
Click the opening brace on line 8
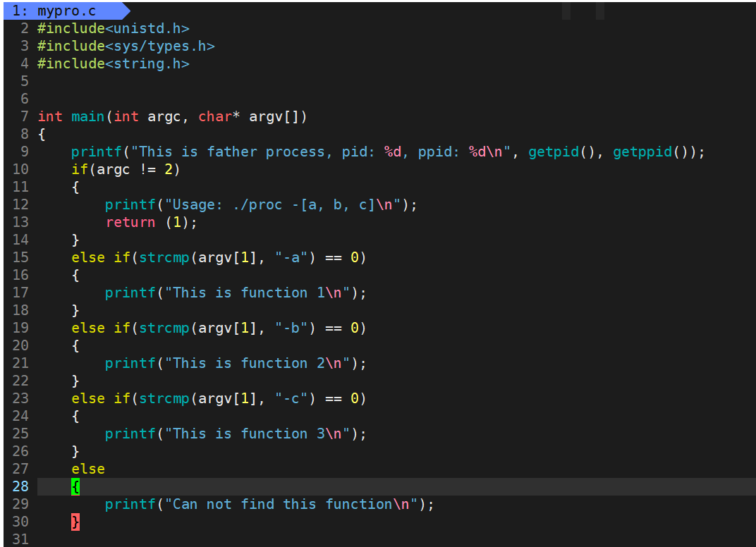click(x=42, y=134)
